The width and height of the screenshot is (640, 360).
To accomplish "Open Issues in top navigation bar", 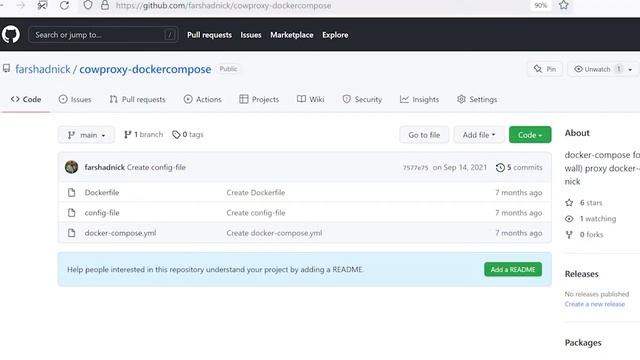I will [x=251, y=35].
